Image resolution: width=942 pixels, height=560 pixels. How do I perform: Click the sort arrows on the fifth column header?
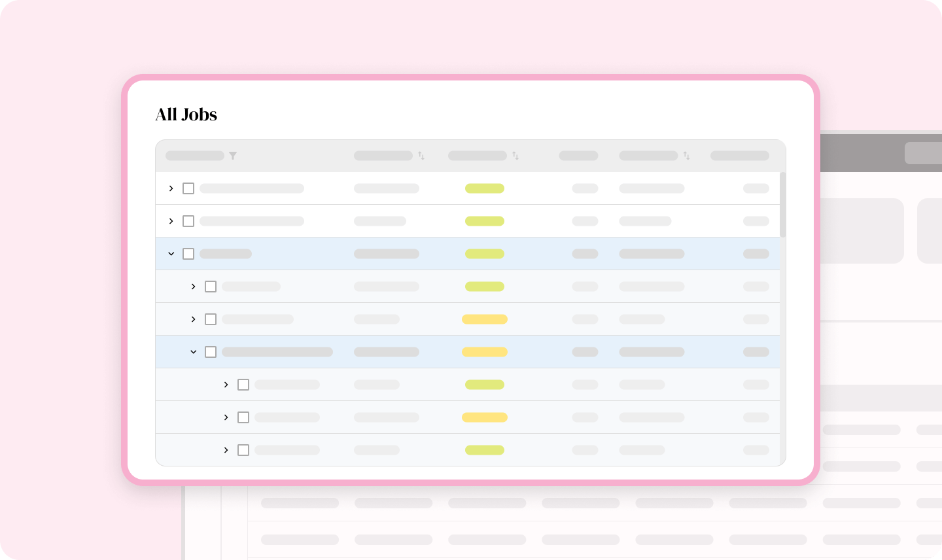(x=686, y=156)
